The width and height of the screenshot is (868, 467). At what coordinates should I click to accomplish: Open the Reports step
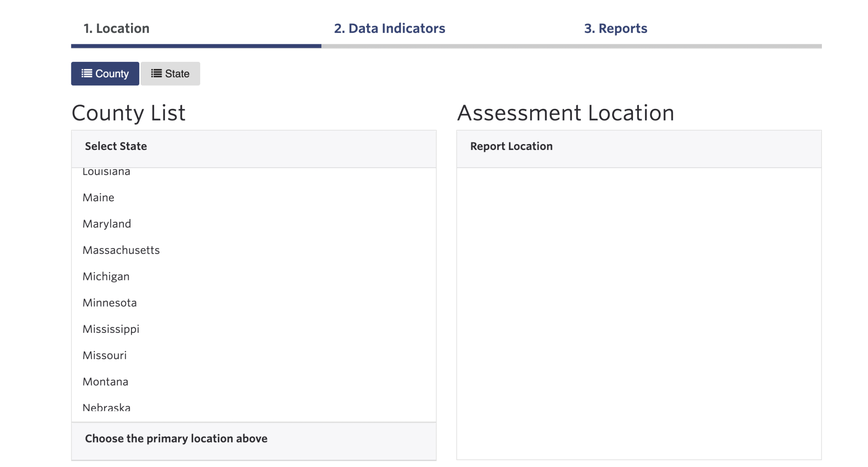tap(615, 28)
